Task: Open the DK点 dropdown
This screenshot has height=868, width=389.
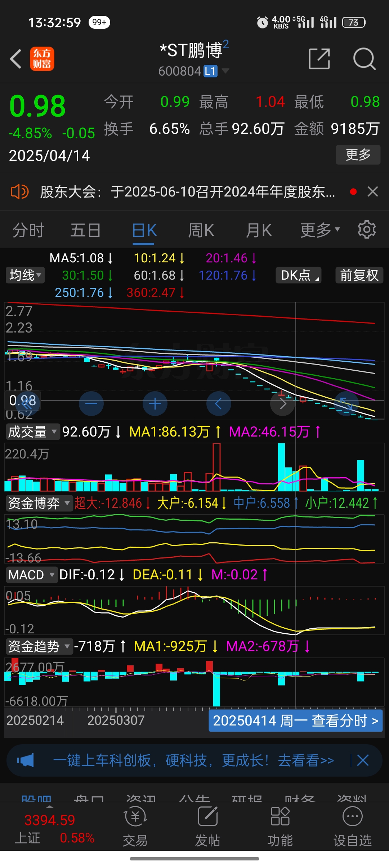Action: (x=299, y=275)
